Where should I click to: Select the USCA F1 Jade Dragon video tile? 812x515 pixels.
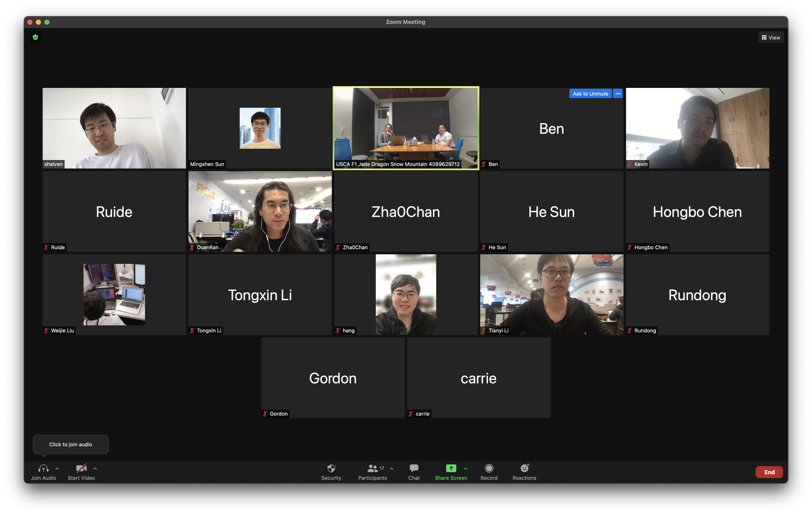(x=406, y=128)
